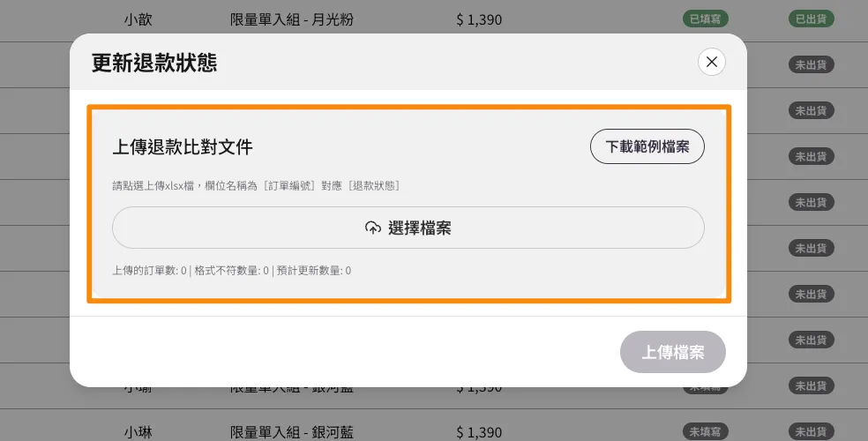This screenshot has height=441, width=868.
Task: Click the cloud upload icon beside 選擇檔案
Action: tap(373, 228)
